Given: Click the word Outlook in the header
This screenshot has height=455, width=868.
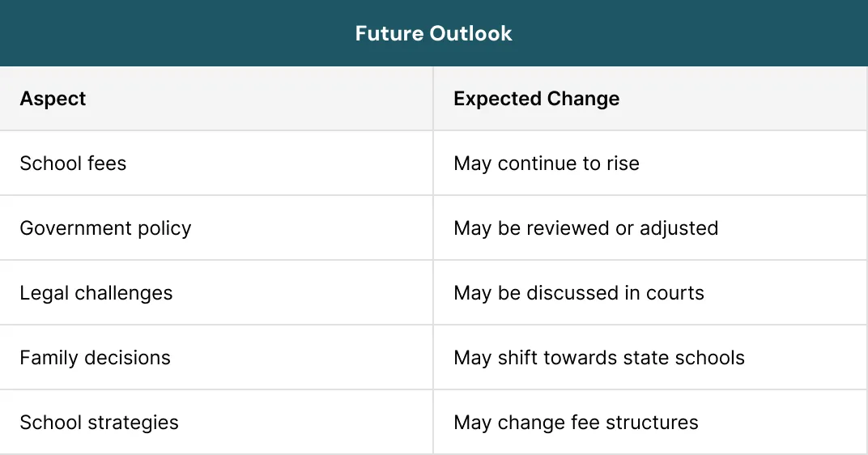Looking at the screenshot, I should [473, 33].
